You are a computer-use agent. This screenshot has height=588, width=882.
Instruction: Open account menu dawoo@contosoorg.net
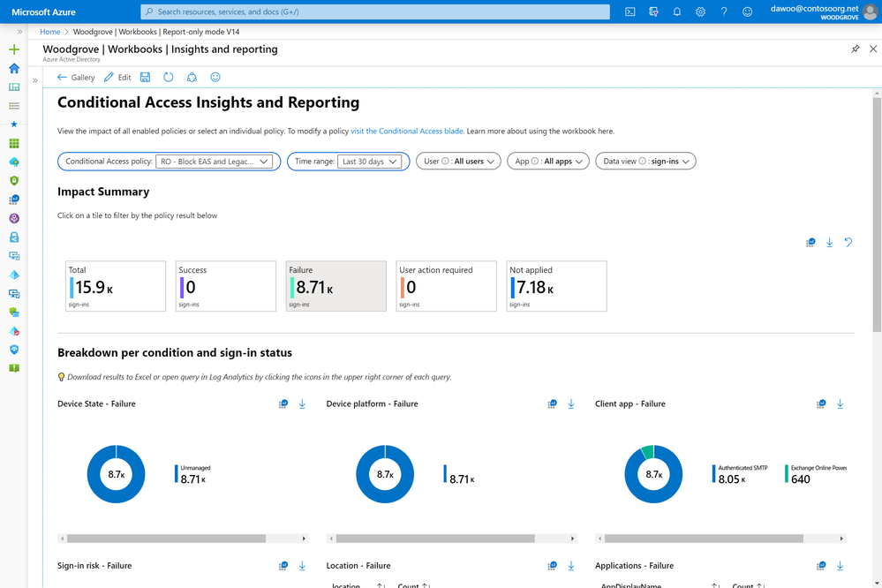(x=822, y=11)
